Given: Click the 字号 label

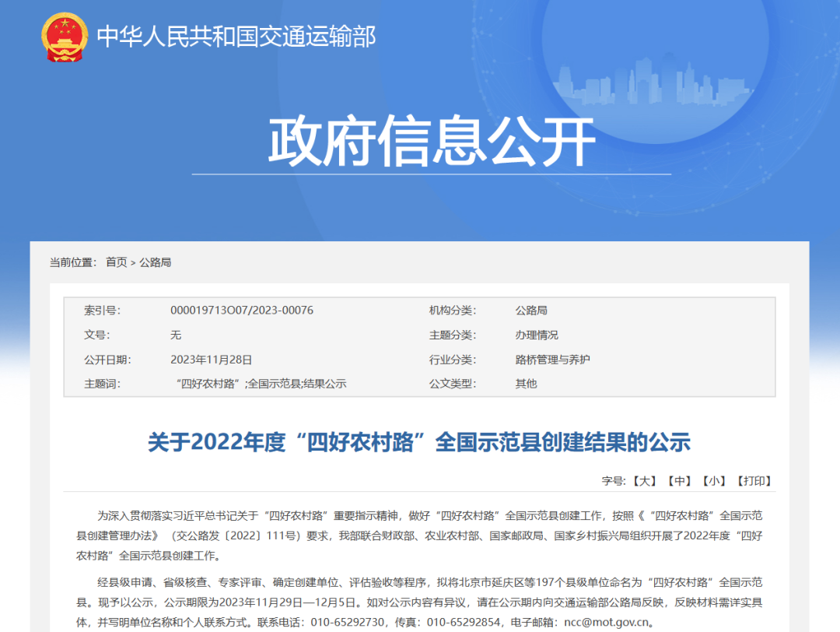Looking at the screenshot, I should (x=614, y=481).
